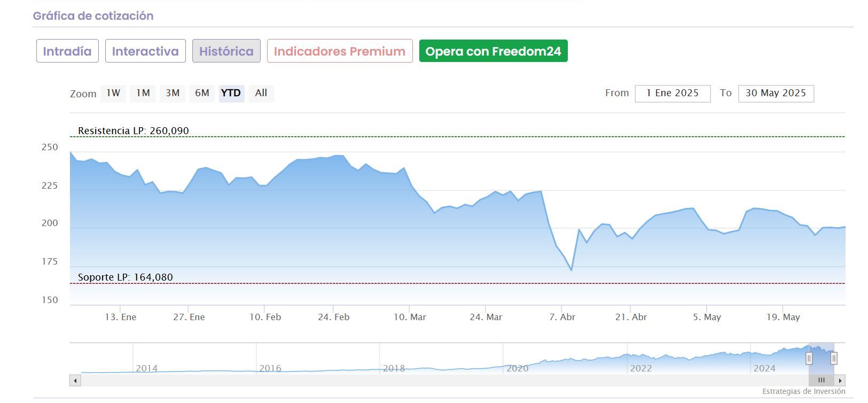Switch to the Interactiva chart tab

click(145, 51)
